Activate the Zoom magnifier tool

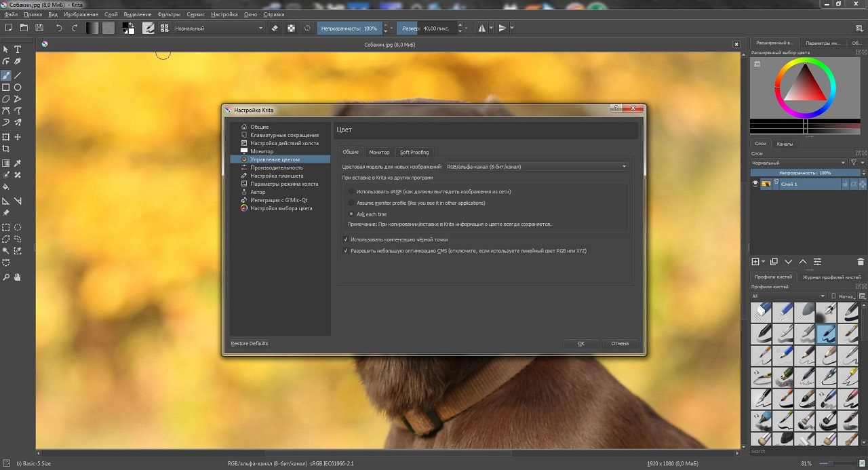(x=6, y=277)
